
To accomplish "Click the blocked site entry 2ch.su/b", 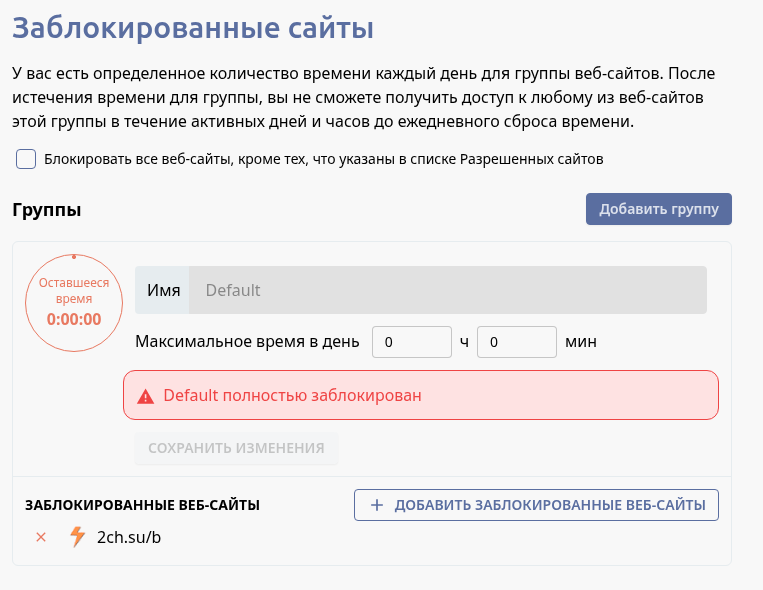I will click(129, 537).
